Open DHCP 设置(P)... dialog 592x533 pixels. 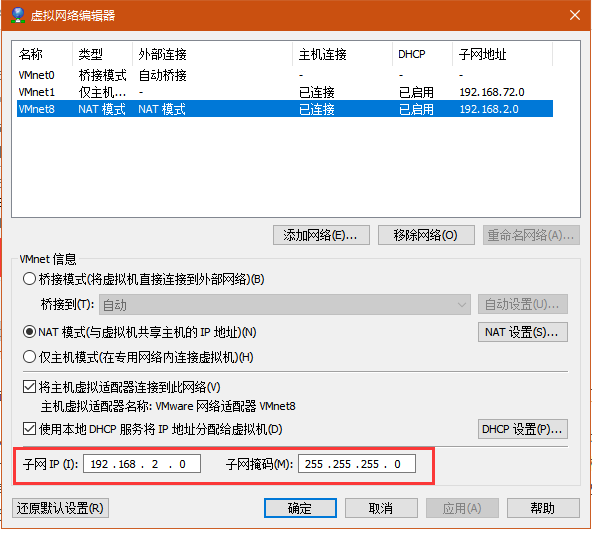click(x=523, y=429)
